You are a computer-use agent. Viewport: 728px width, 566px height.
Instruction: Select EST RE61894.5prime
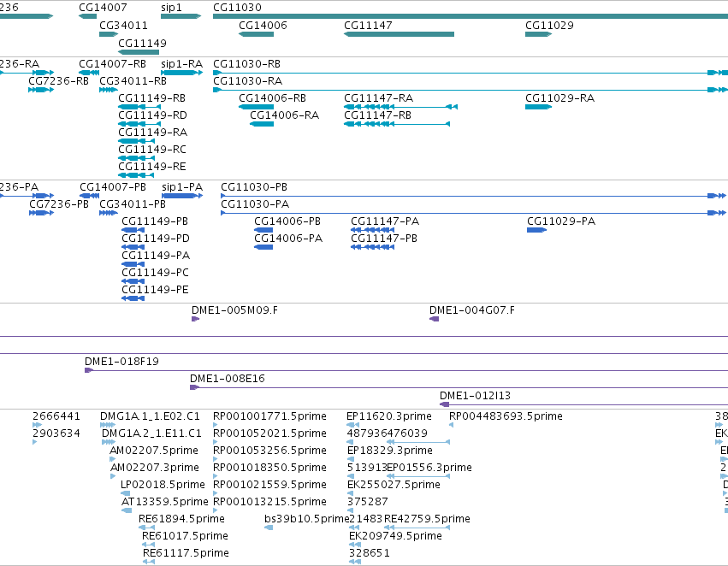[x=181, y=519]
